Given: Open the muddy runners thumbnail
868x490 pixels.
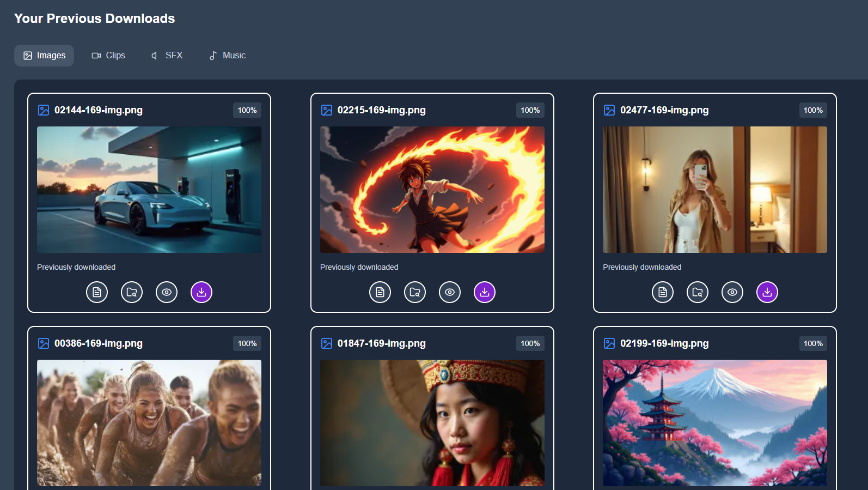Looking at the screenshot, I should (x=149, y=423).
